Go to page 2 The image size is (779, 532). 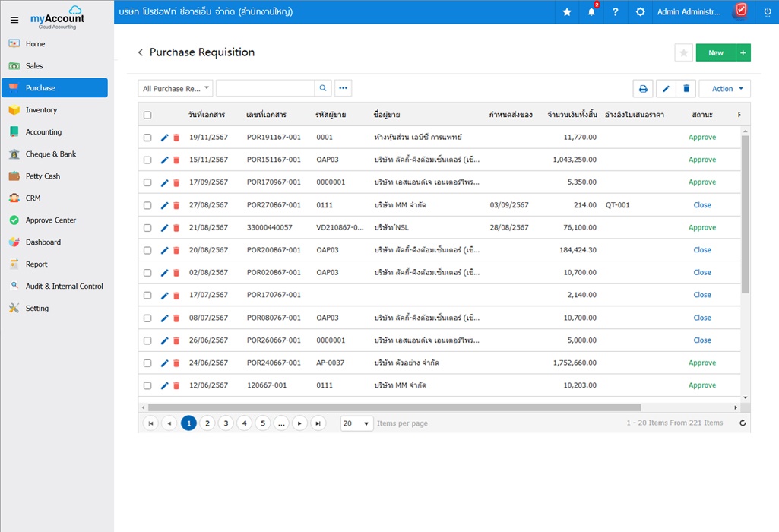coord(207,423)
